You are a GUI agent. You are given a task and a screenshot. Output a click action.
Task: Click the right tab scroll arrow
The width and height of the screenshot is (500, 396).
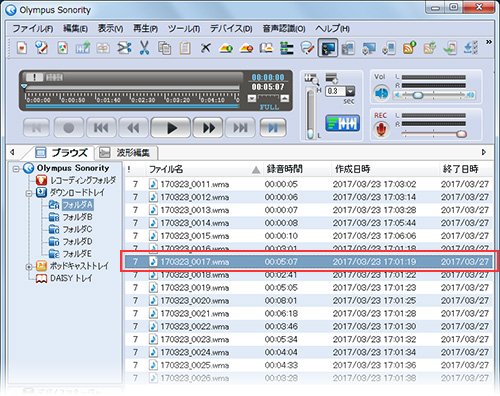click(x=484, y=152)
